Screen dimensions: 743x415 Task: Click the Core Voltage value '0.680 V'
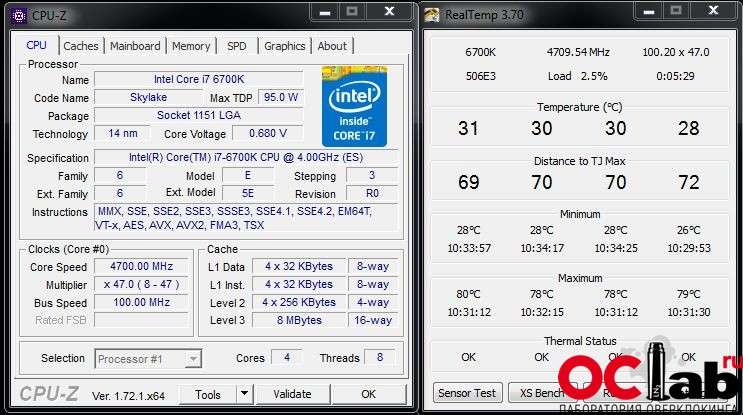click(x=268, y=133)
